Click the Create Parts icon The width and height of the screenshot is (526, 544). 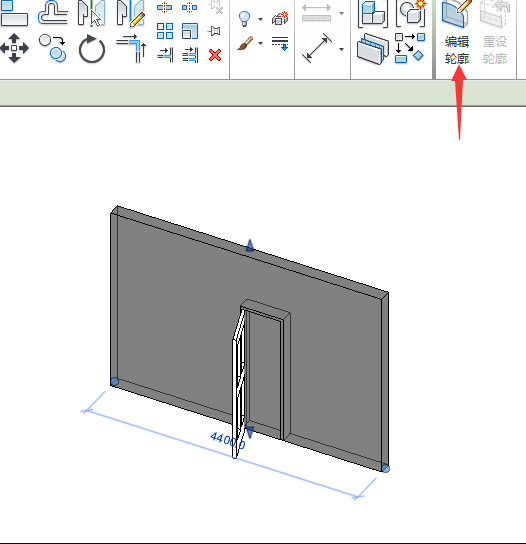pyautogui.click(x=372, y=49)
